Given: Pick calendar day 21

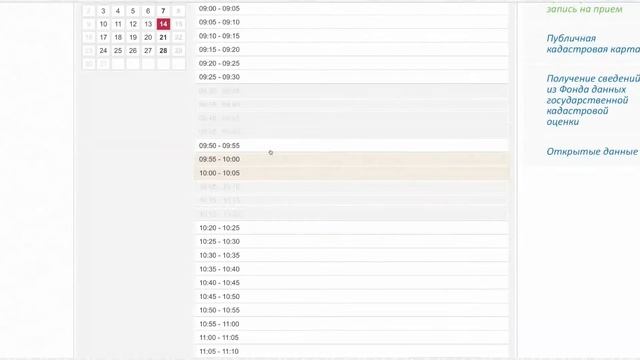Looking at the screenshot, I should (163, 38).
